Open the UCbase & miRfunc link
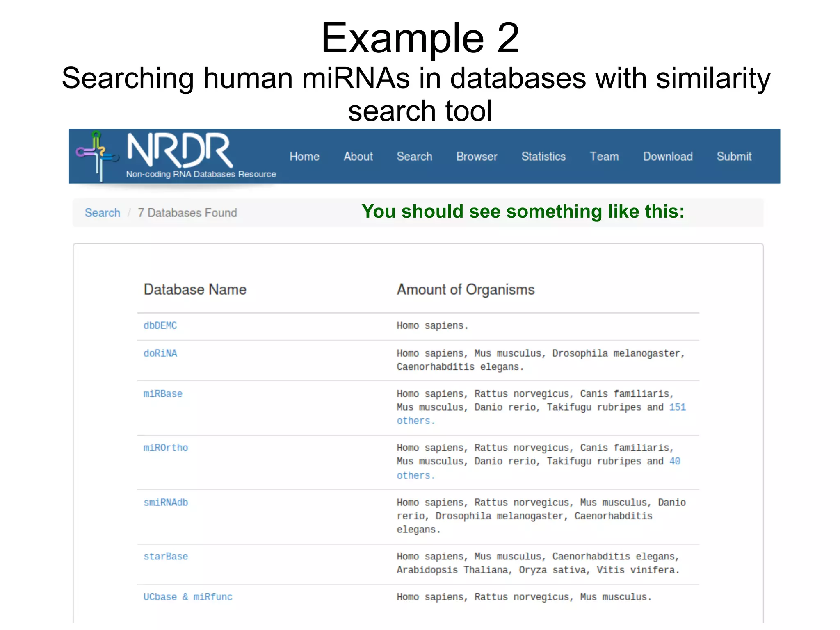840x630 pixels. pyautogui.click(x=188, y=597)
